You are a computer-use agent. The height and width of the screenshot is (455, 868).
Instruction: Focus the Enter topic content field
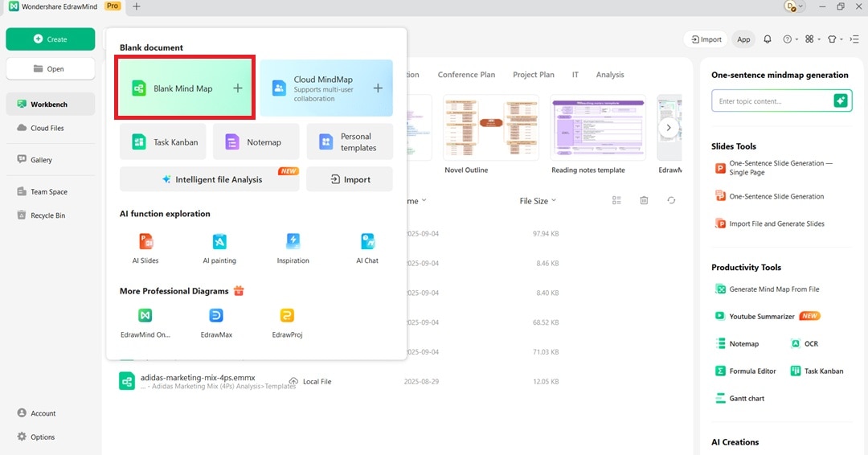click(x=772, y=101)
